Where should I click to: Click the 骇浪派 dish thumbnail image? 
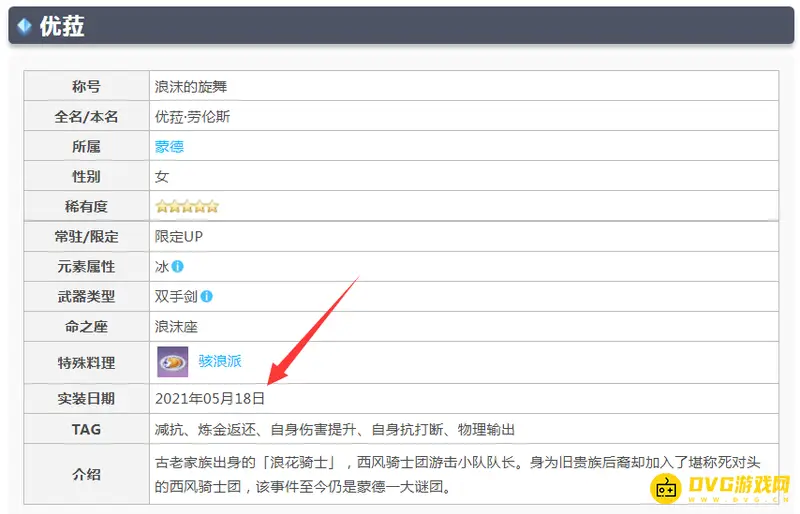(172, 361)
